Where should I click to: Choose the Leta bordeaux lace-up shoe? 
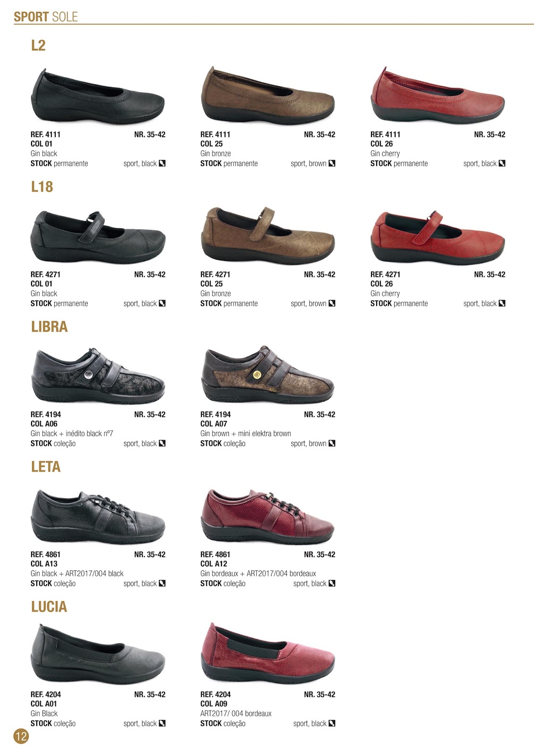pyautogui.click(x=268, y=516)
